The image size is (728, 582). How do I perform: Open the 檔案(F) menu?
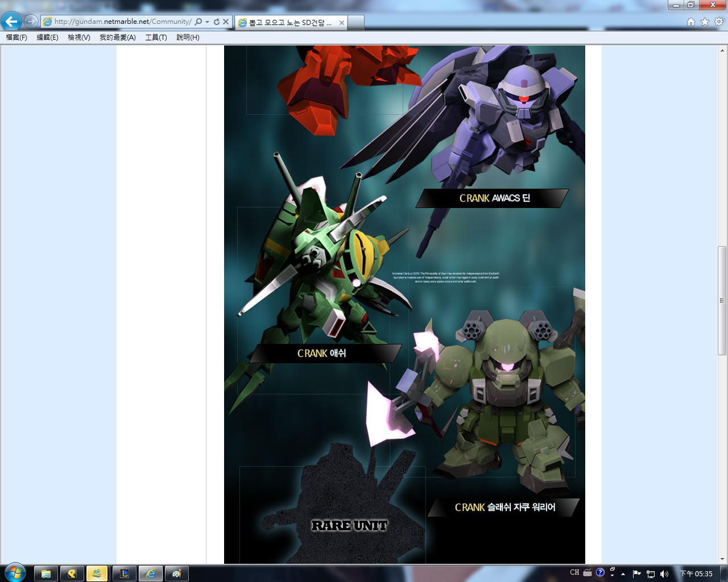[16, 38]
